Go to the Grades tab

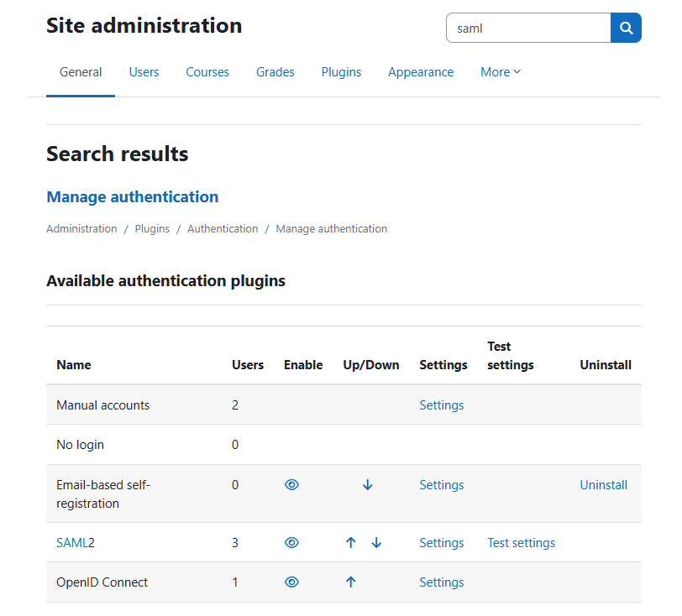(275, 72)
